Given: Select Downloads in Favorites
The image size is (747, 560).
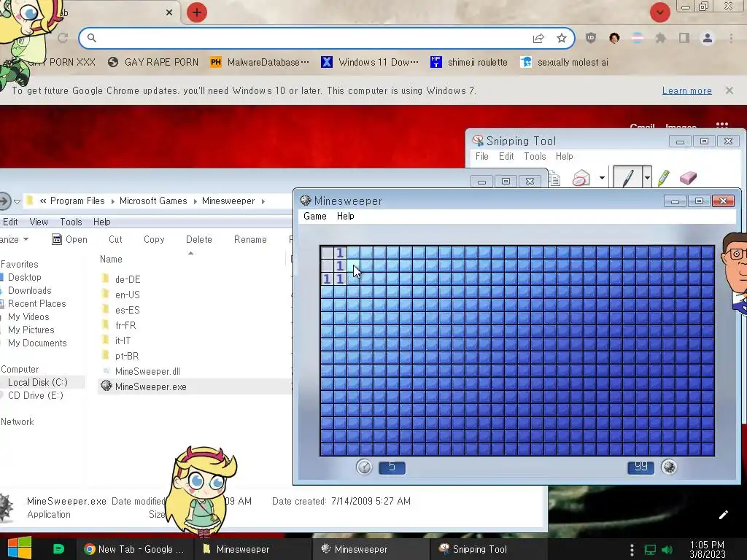Looking at the screenshot, I should (29, 290).
